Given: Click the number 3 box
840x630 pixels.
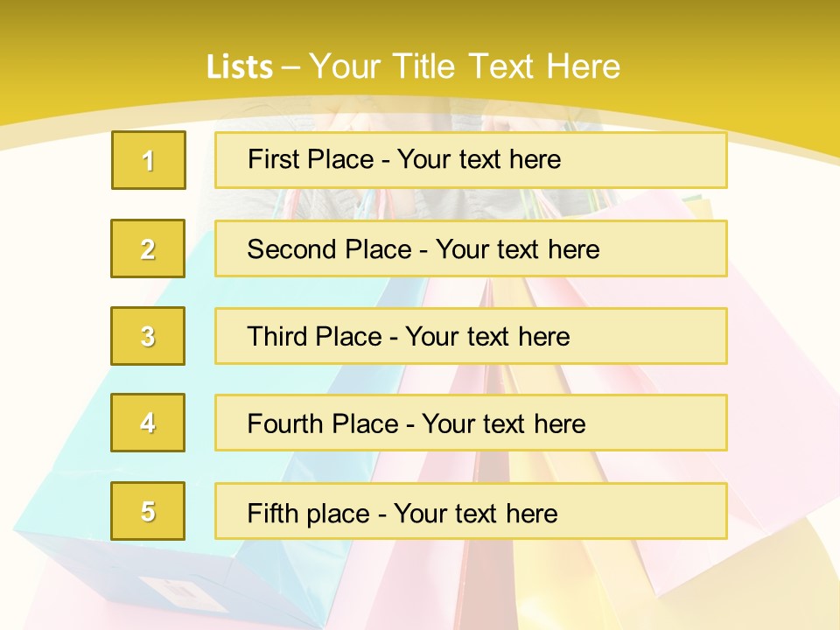Looking at the screenshot, I should [x=149, y=336].
